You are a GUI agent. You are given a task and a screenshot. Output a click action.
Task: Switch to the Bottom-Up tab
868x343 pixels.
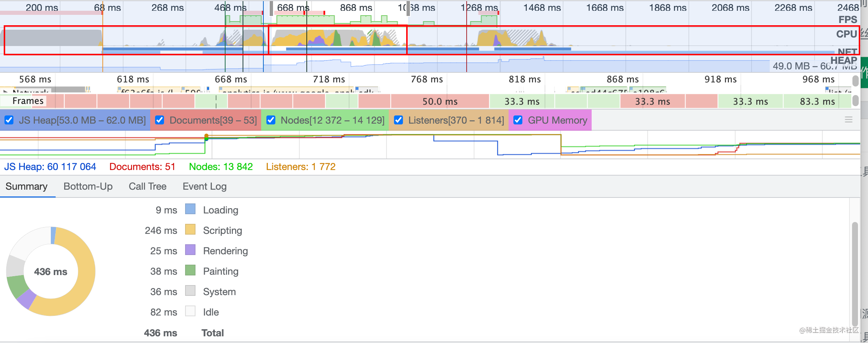pyautogui.click(x=88, y=186)
